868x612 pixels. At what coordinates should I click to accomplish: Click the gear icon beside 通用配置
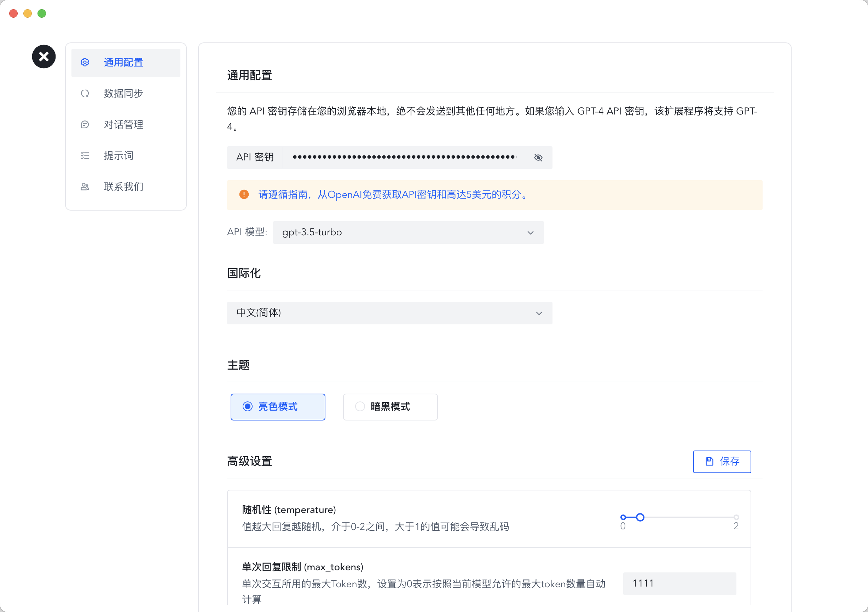tap(85, 62)
